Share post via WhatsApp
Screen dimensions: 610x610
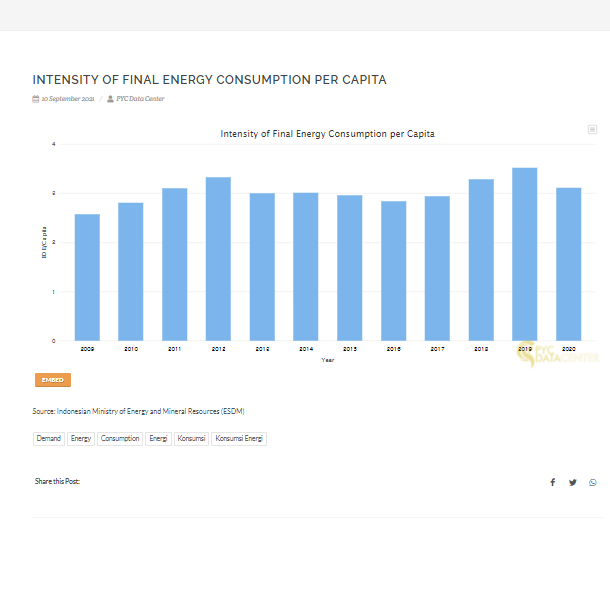tap(592, 482)
